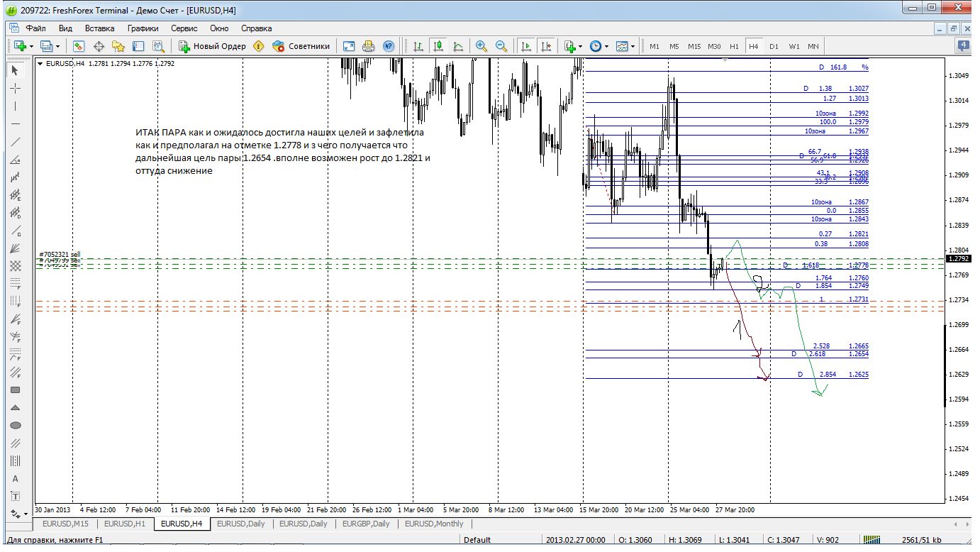Image resolution: width=980 pixels, height=552 pixels.
Task: Toggle chart Auto Scroll
Action: pyautogui.click(x=525, y=46)
